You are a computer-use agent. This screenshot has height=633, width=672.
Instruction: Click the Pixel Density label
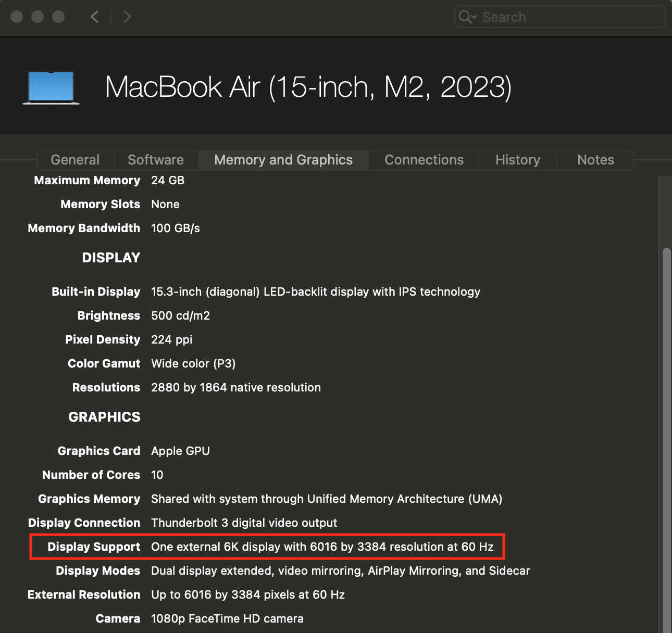coord(103,339)
